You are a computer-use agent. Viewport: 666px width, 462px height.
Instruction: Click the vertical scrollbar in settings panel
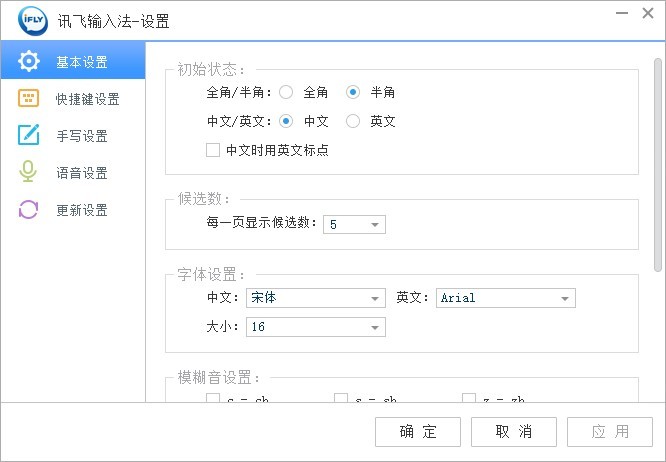coord(657,160)
